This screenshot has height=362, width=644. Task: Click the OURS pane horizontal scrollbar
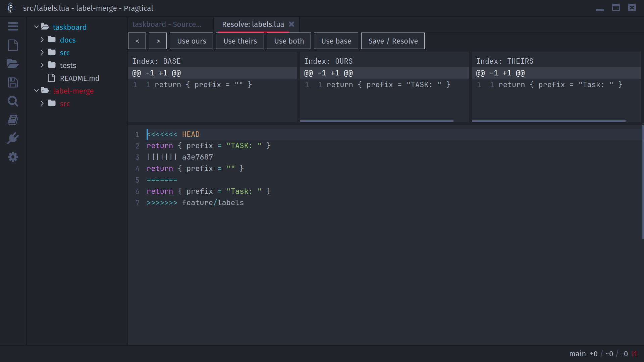[x=377, y=121]
